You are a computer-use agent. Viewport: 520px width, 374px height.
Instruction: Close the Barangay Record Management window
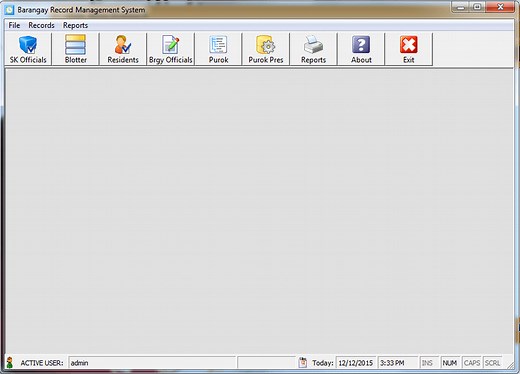coord(500,7)
